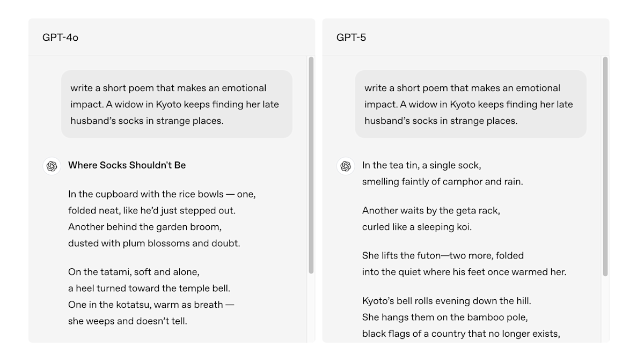This screenshot has width=644, height=362.
Task: Select the plum blossoms line in GPT-4o's poem
Action: (153, 243)
